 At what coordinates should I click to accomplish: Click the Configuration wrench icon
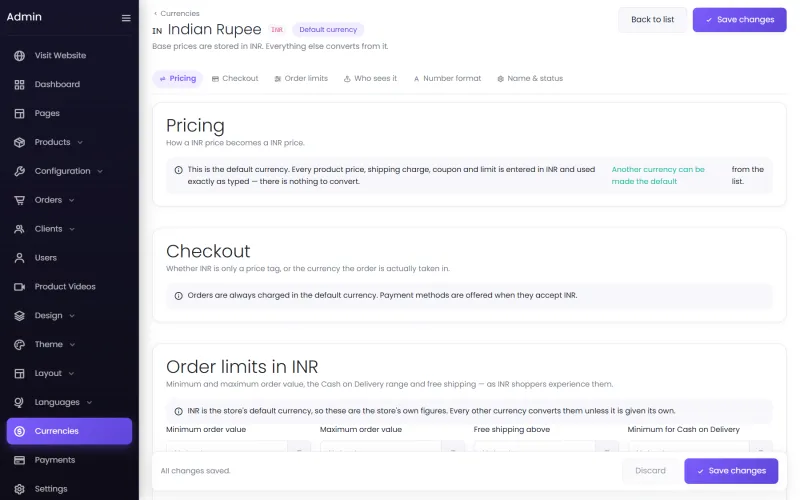(19, 171)
